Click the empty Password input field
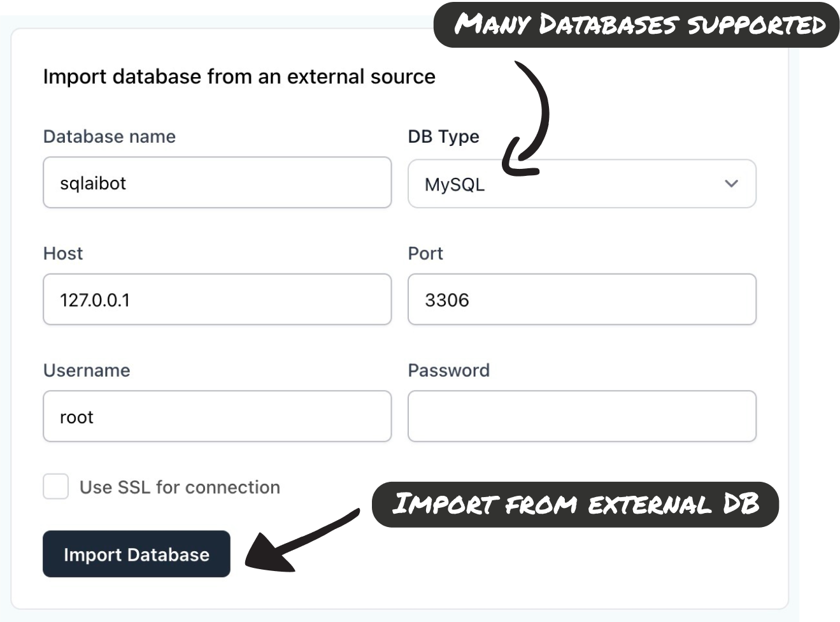Viewport: 840px width, 622px height. coord(581,417)
